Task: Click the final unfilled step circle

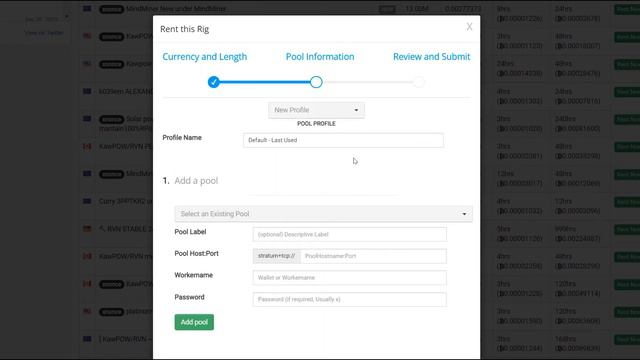Action: click(418, 82)
